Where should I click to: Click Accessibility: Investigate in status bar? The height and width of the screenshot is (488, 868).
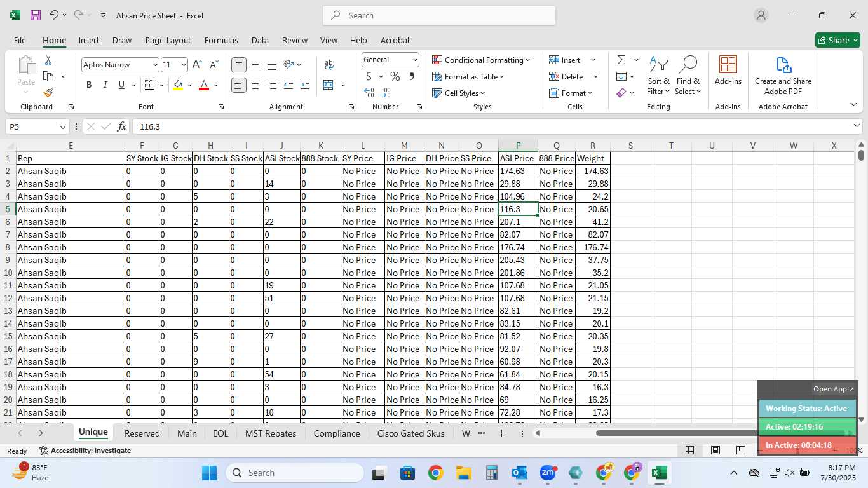tap(85, 451)
